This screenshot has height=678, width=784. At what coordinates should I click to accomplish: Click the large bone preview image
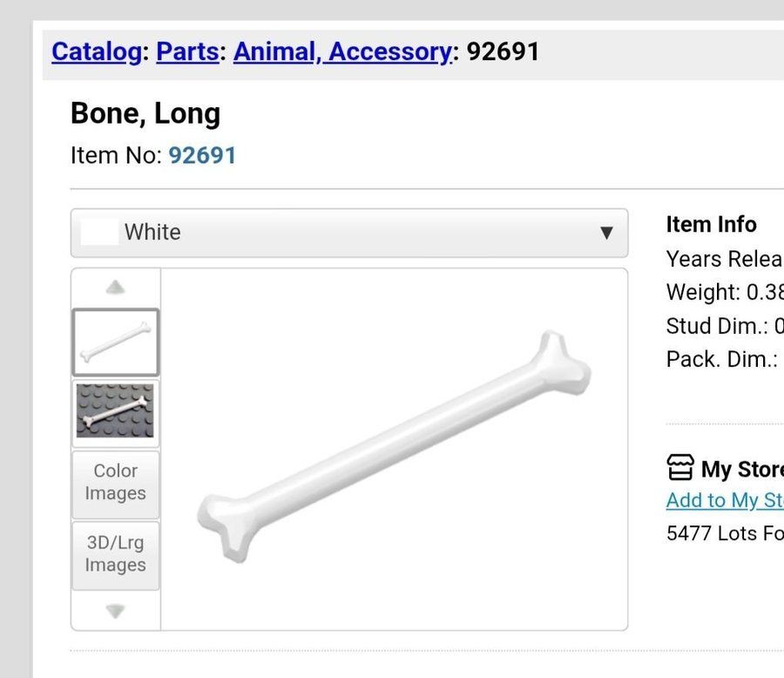pos(394,446)
